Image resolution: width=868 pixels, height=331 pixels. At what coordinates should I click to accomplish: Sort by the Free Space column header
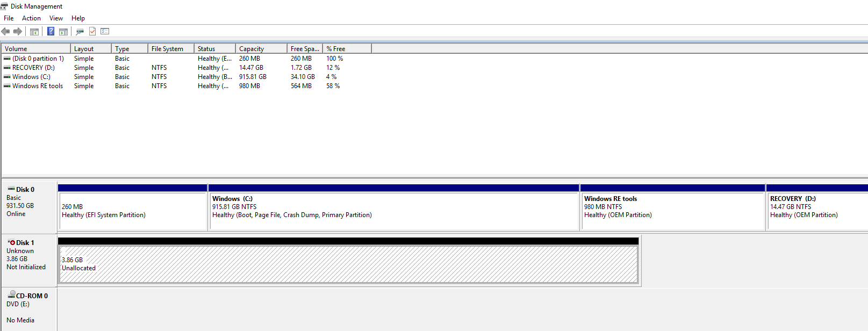pos(305,48)
